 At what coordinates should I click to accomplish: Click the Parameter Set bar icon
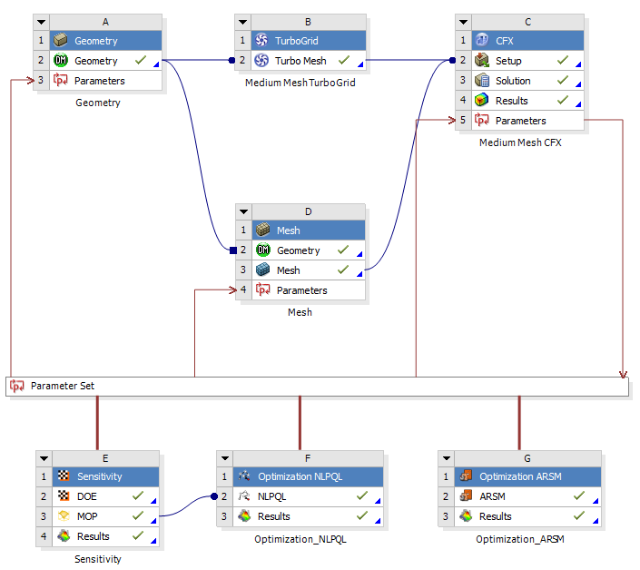(17, 386)
